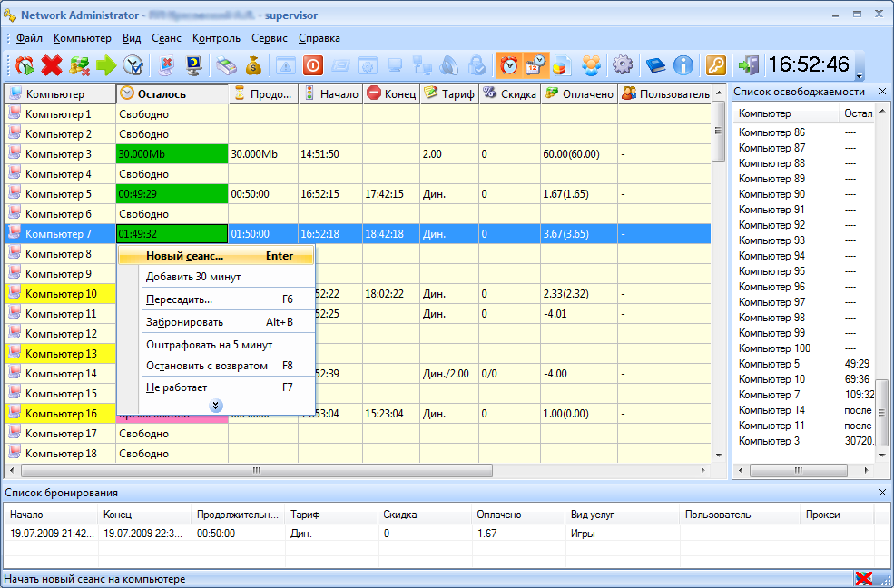This screenshot has width=894, height=588.
Task: Open the Справка menu
Action: click(319, 38)
